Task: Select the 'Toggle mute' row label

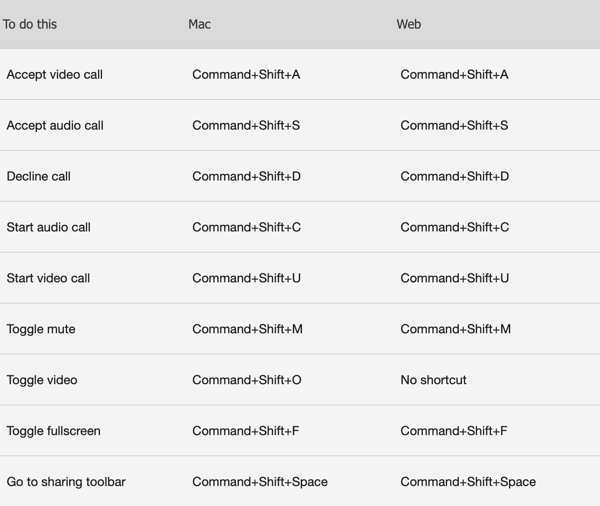Action: (41, 329)
